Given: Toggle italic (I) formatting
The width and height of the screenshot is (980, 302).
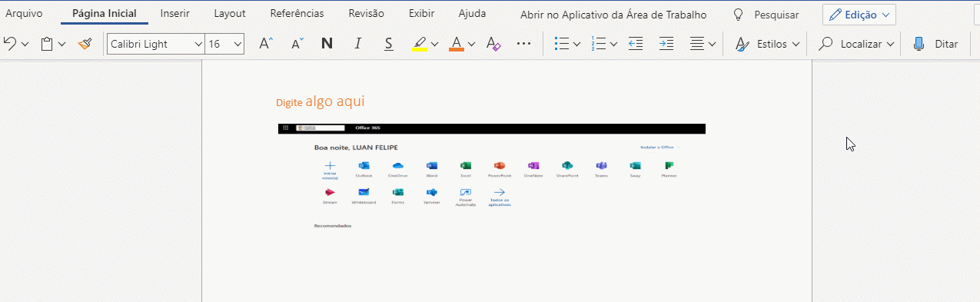Looking at the screenshot, I should point(357,44).
